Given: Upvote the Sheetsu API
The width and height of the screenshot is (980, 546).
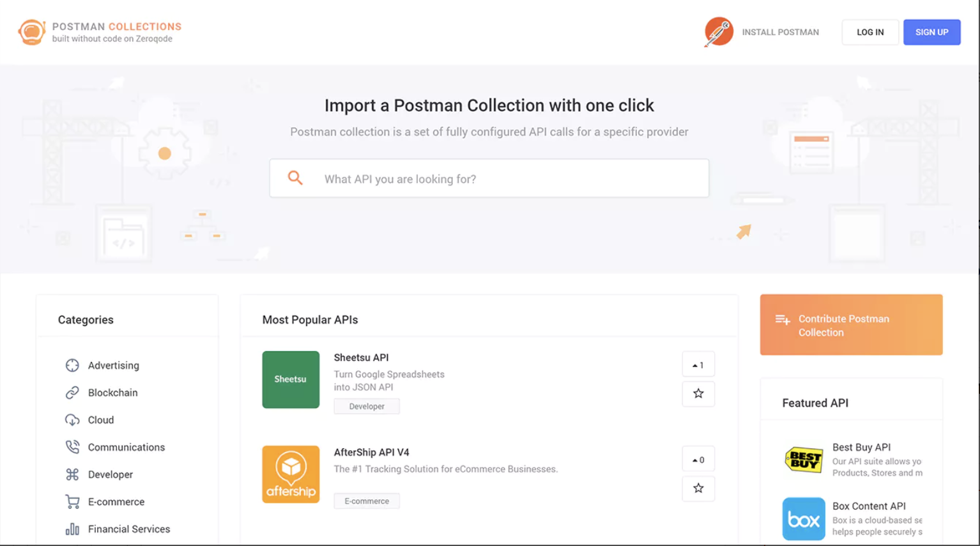Looking at the screenshot, I should (x=698, y=364).
